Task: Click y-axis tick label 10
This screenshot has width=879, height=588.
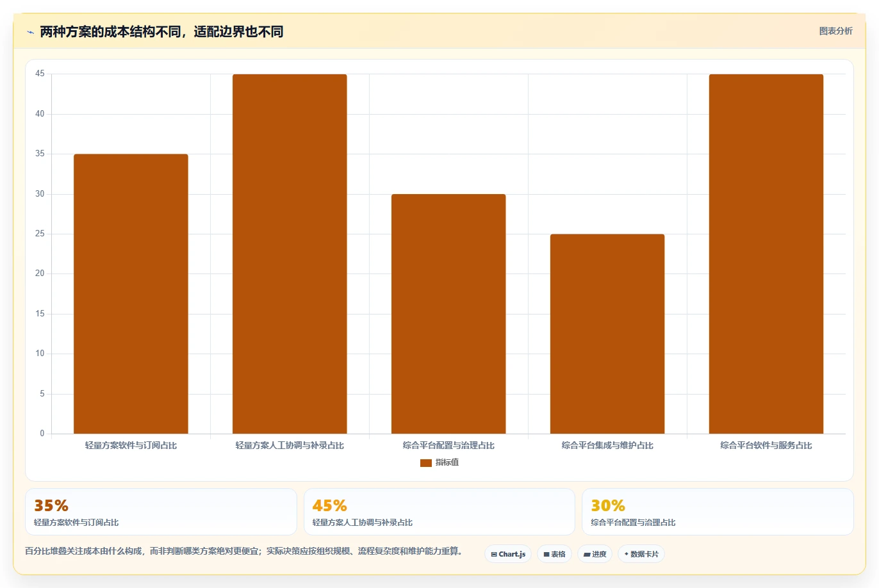Action: tap(40, 354)
